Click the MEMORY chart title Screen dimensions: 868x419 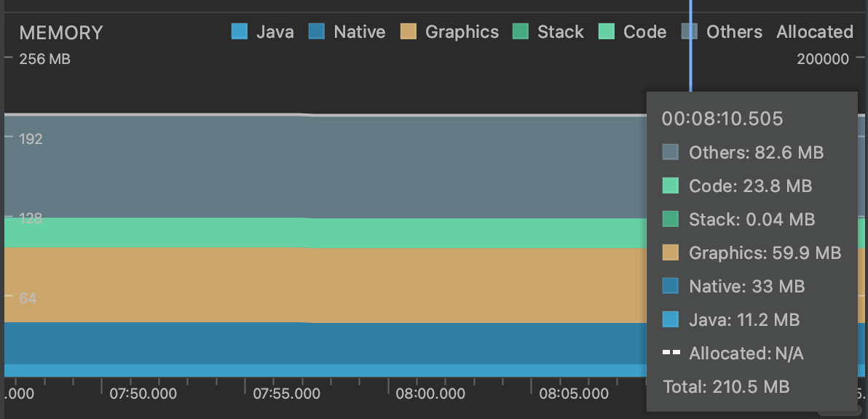[61, 33]
